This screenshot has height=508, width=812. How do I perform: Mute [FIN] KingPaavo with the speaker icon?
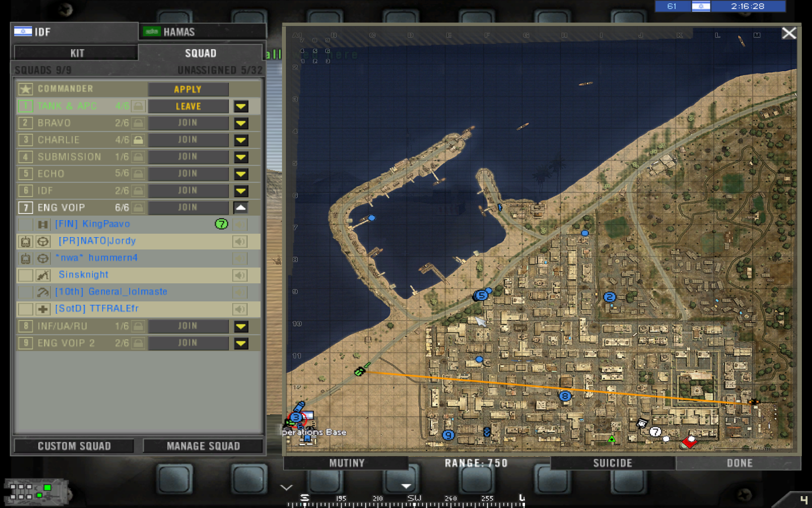coord(240,225)
